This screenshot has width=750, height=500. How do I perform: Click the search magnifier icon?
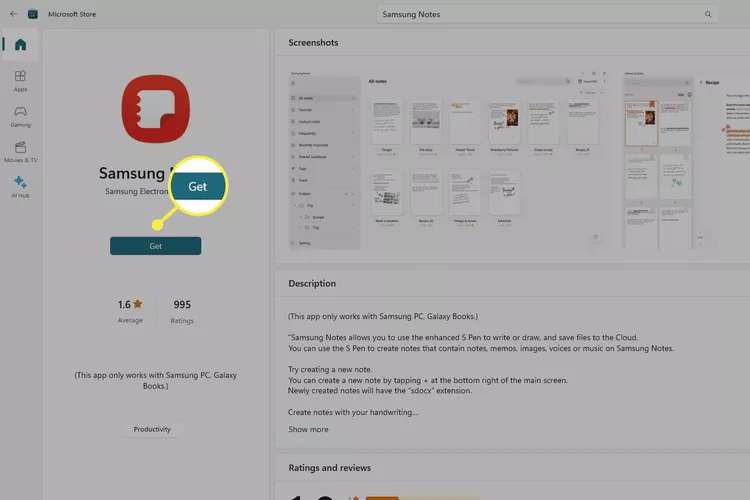pyautogui.click(x=708, y=14)
